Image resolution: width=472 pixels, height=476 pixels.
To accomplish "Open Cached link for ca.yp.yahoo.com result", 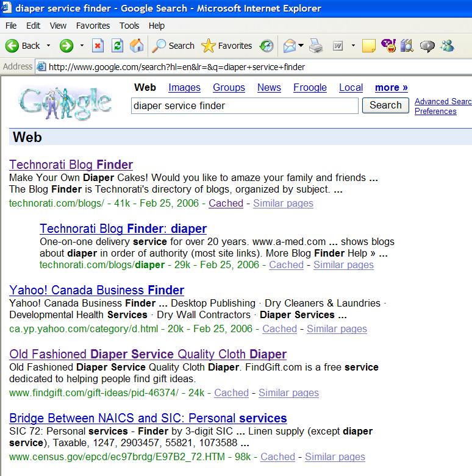I will (x=279, y=329).
